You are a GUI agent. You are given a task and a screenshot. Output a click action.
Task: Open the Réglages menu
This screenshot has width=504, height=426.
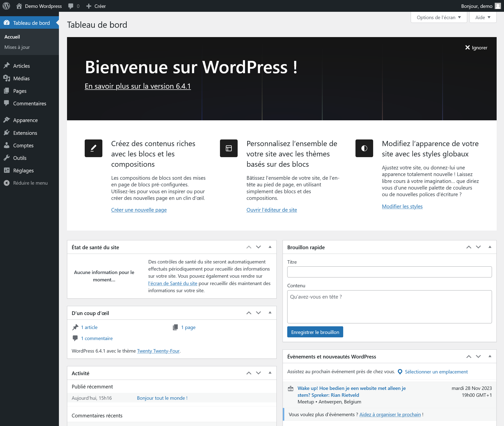coord(23,170)
